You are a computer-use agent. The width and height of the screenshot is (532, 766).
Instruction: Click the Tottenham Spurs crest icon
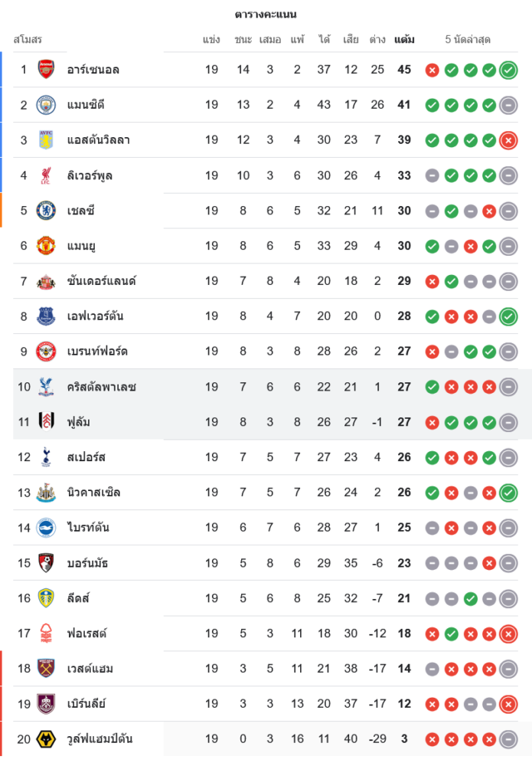[47, 457]
